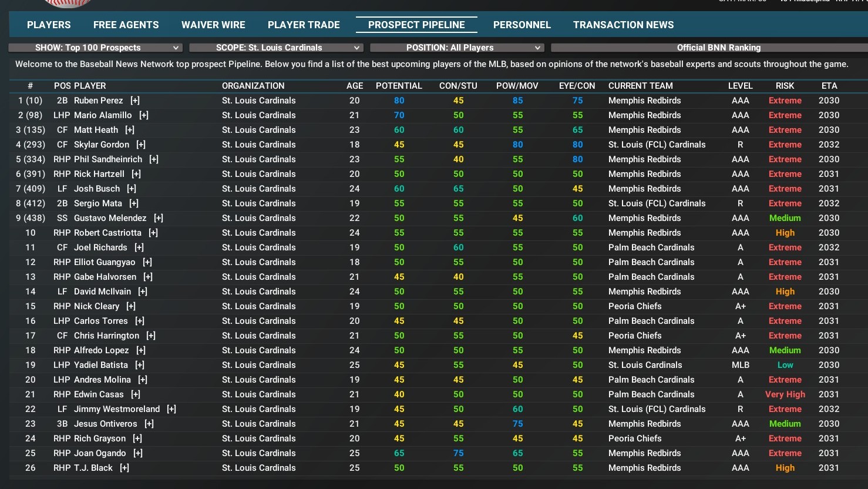Click the [+] icon next to Joan Ogando
The height and width of the screenshot is (489, 868).
point(138,453)
